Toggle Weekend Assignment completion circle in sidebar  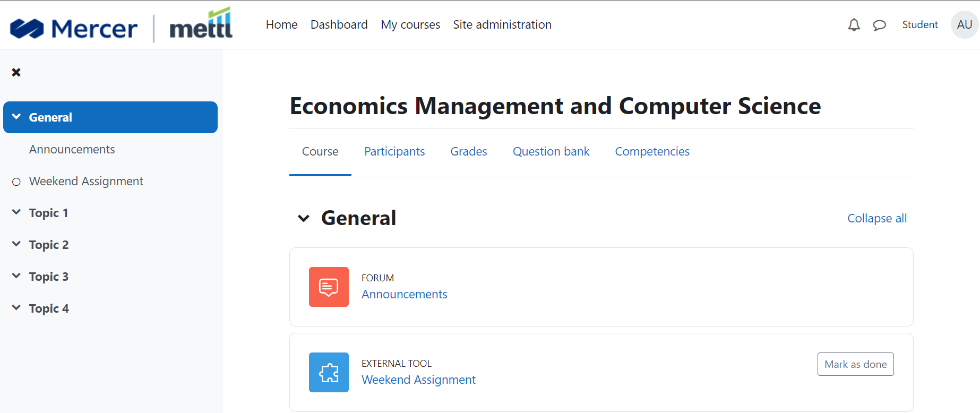coord(16,182)
